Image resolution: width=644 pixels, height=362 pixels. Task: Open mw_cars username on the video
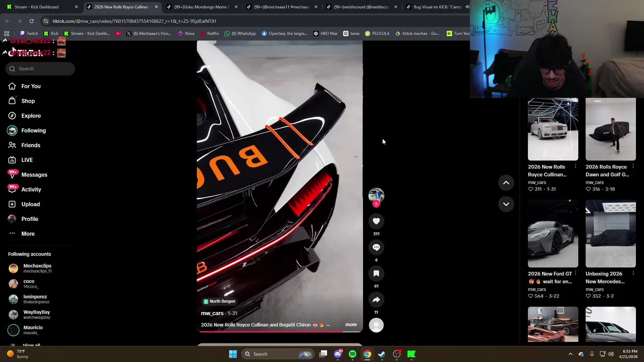click(212, 313)
